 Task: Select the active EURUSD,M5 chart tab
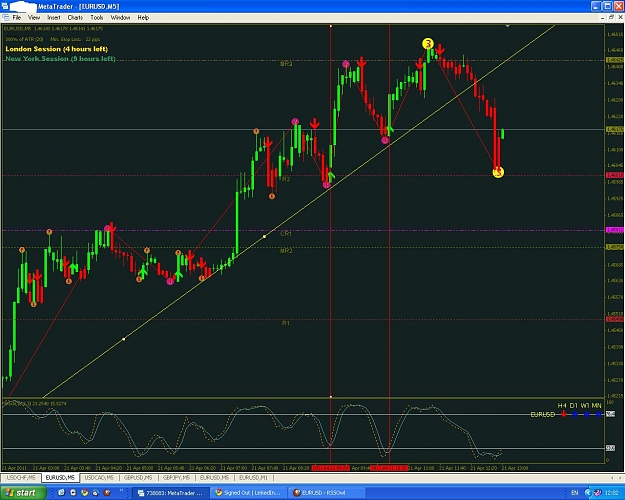(x=60, y=477)
